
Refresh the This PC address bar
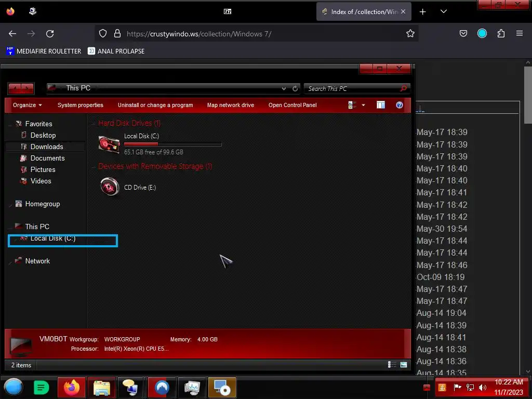tap(295, 88)
